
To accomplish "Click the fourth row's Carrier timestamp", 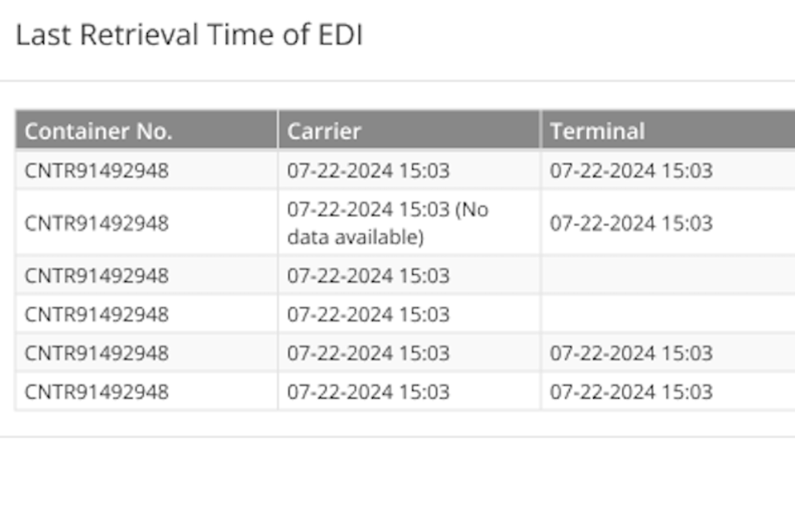I will (x=368, y=313).
